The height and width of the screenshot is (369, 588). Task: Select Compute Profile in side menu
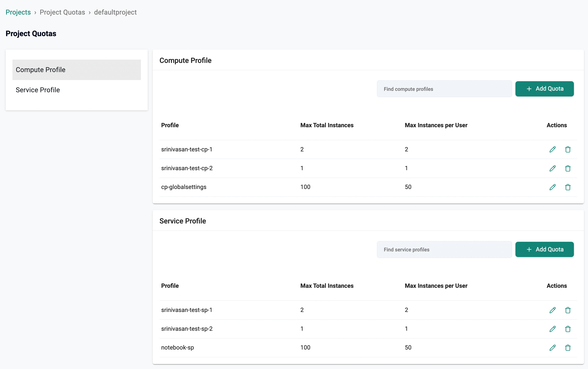76,70
